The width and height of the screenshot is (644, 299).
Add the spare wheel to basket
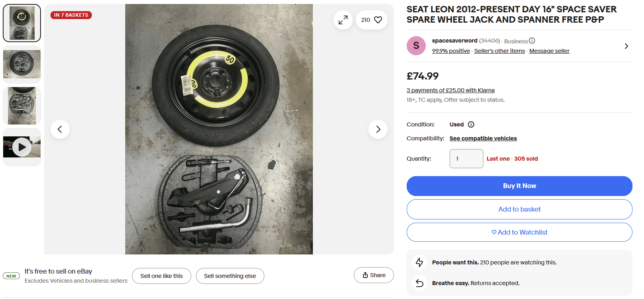519,209
